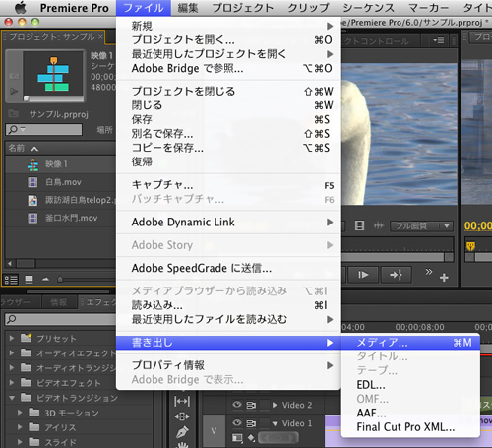Toggle Video 2 sync lock icon
Image resolution: width=492 pixels, height=448 pixels.
click(x=251, y=405)
